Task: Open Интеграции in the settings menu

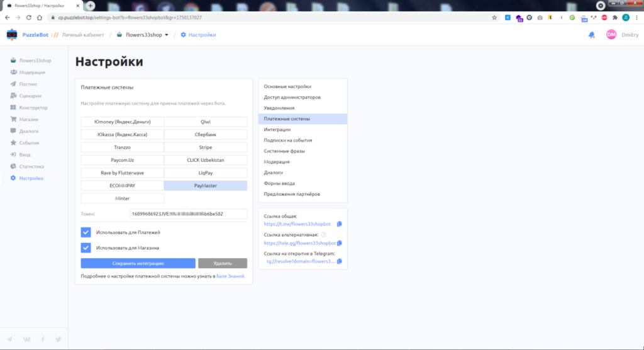Action: pos(277,130)
